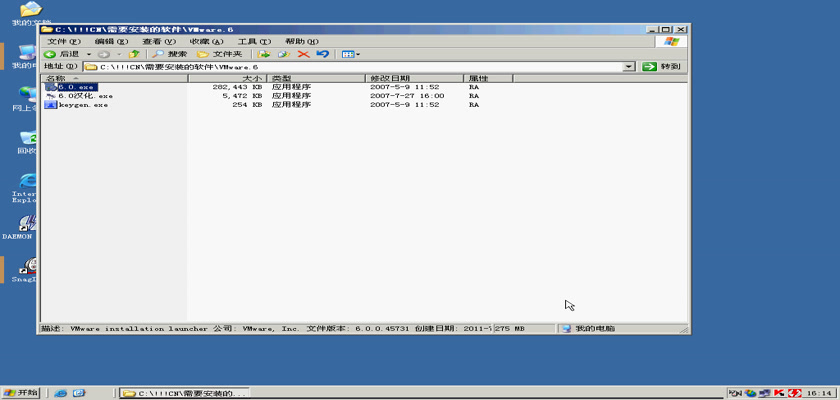Viewport: 840px width, 400px height.
Task: Open the 工具(T) menu
Action: [254, 41]
